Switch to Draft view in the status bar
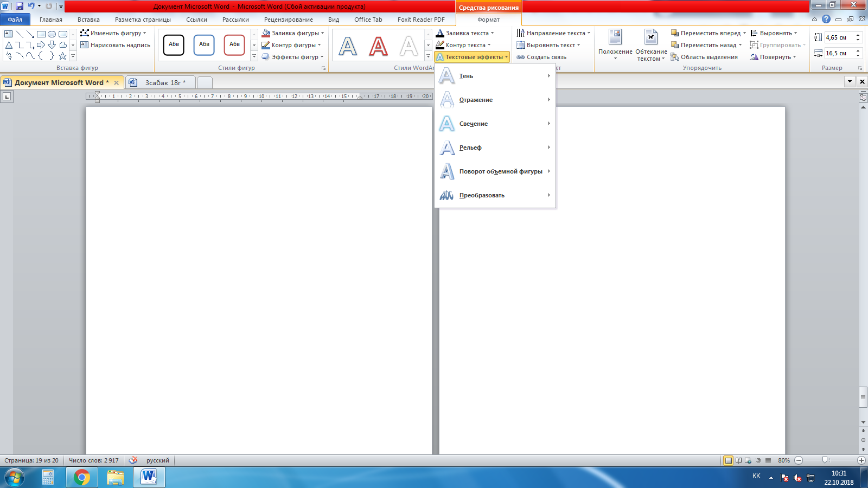 tap(768, 460)
